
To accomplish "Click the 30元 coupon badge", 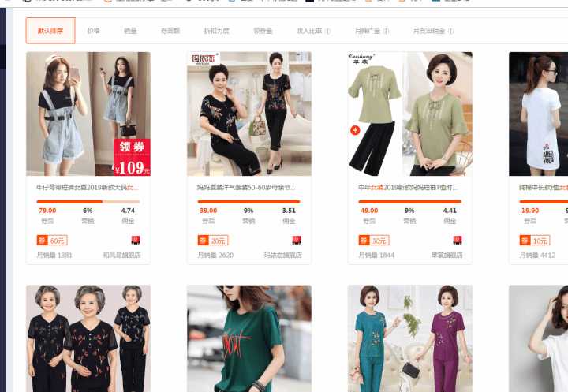I will coord(374,241).
